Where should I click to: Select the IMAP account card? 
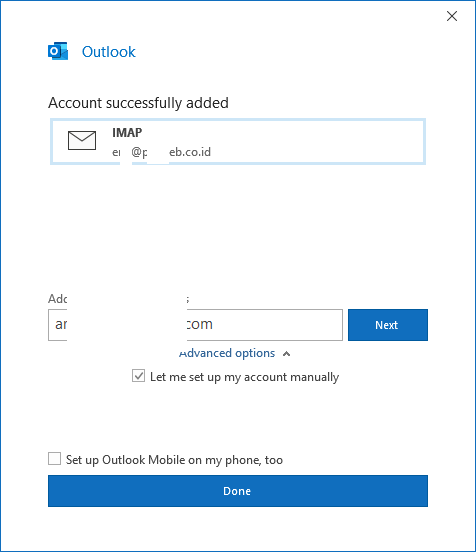point(238,142)
